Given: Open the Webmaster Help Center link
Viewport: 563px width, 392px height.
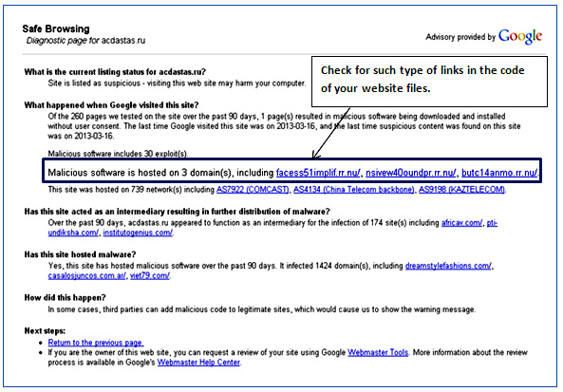Looking at the screenshot, I should point(198,363).
